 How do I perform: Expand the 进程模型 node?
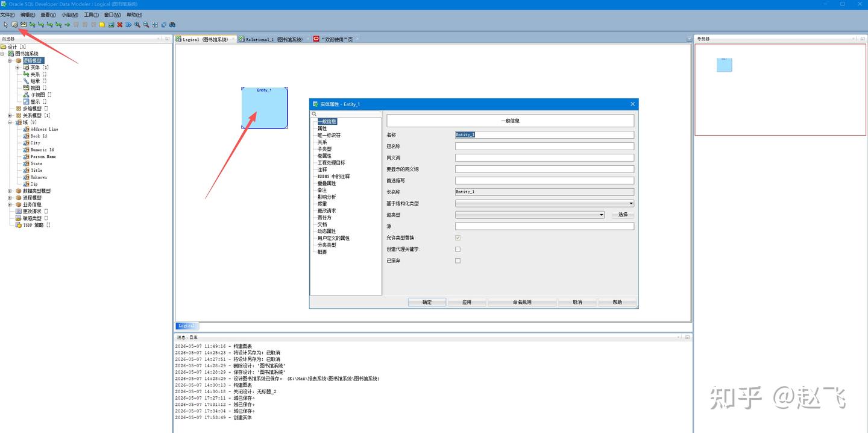coord(10,197)
